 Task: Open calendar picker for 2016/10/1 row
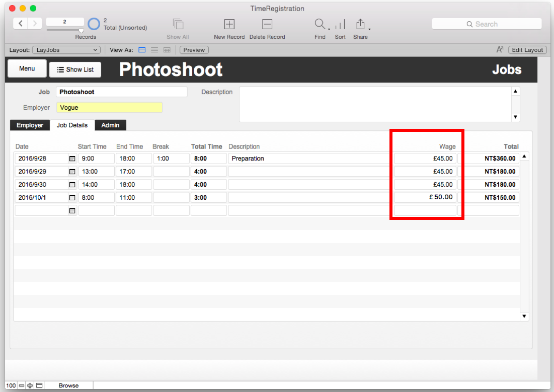(72, 198)
